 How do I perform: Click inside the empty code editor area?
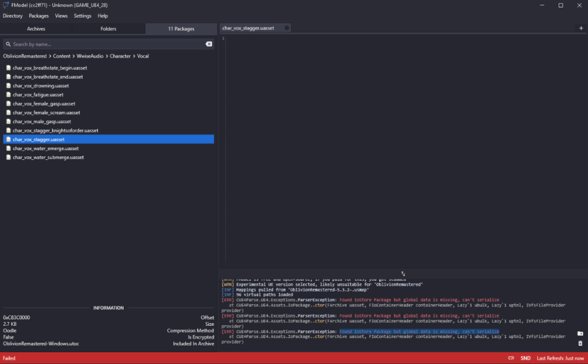406,150
